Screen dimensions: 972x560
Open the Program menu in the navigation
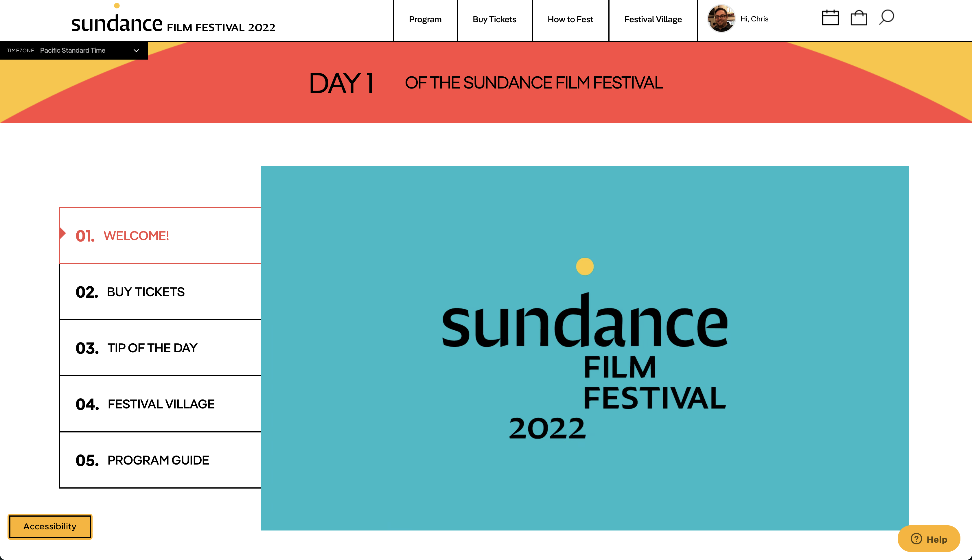425,19
